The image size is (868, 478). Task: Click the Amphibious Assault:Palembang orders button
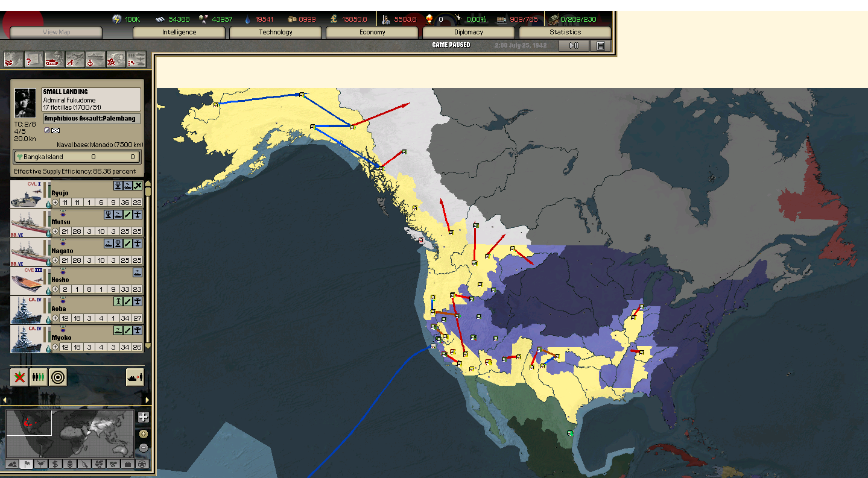92,119
